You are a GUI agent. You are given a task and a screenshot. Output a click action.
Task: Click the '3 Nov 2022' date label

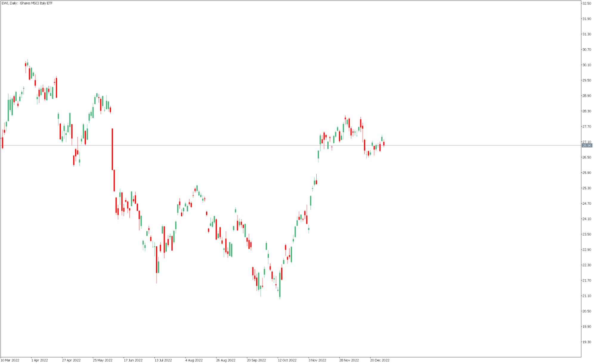click(x=318, y=360)
